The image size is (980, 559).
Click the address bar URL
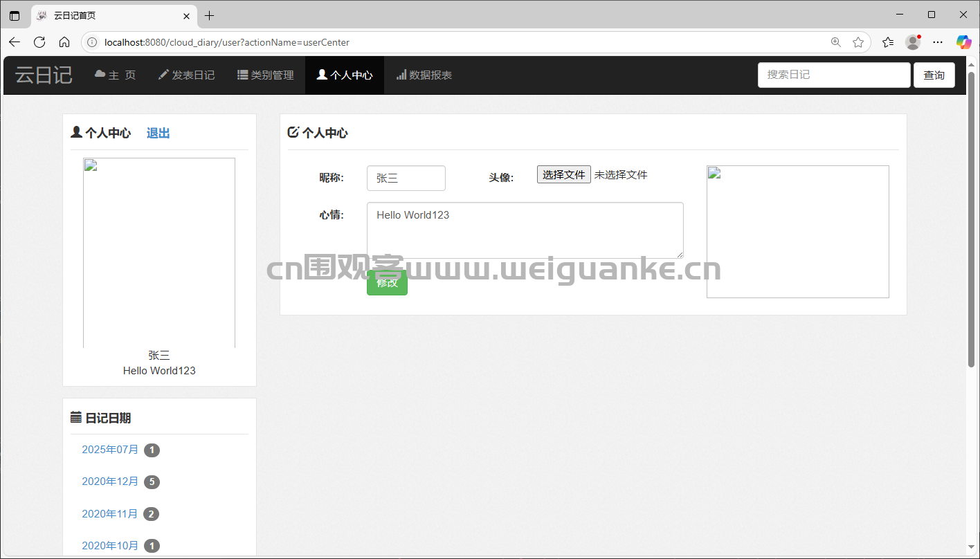pos(227,42)
